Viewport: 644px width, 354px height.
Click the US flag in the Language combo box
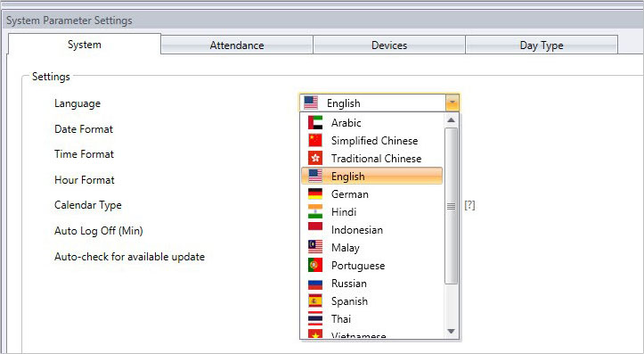[x=311, y=103]
